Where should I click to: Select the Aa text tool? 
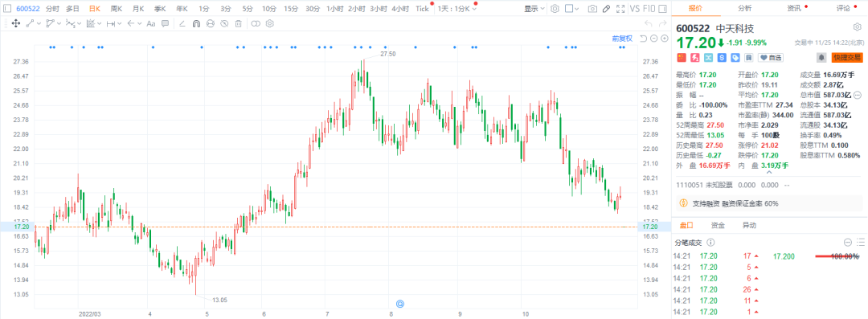pyautogui.click(x=150, y=24)
